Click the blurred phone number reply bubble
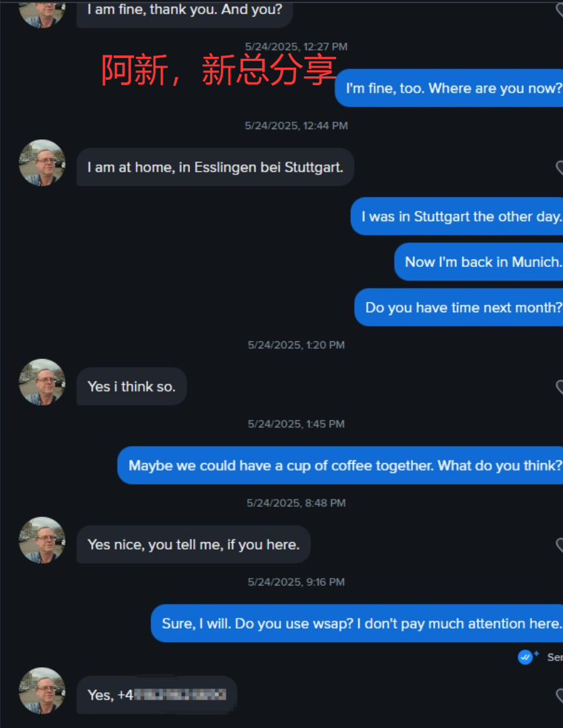 pos(157,695)
